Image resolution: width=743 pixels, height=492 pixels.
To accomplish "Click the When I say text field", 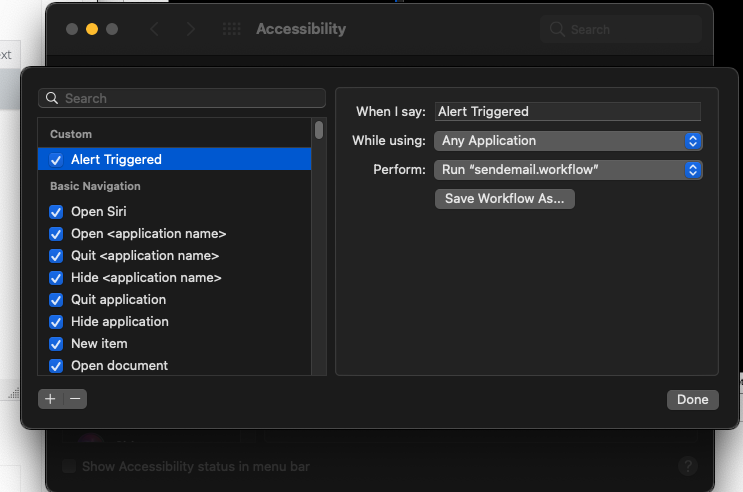I will pyautogui.click(x=567, y=112).
